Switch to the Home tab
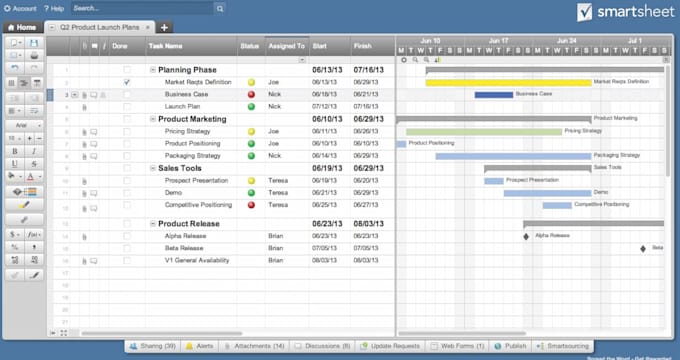Viewport: 680px width, 360px height. 22,27
